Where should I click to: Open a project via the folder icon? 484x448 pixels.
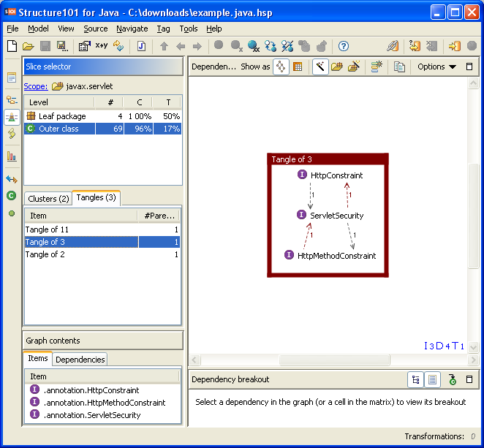point(28,47)
